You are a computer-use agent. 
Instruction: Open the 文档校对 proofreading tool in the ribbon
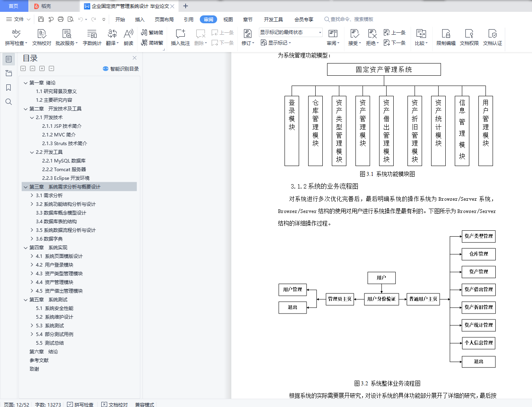click(41, 37)
